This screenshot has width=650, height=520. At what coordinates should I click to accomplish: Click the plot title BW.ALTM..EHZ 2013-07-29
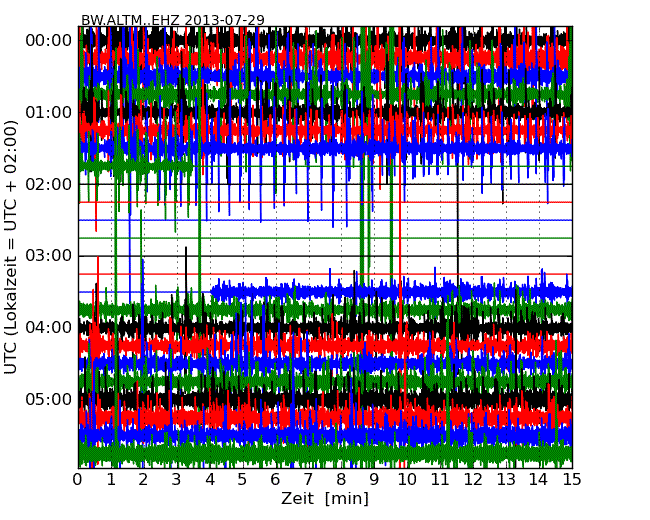pos(172,20)
